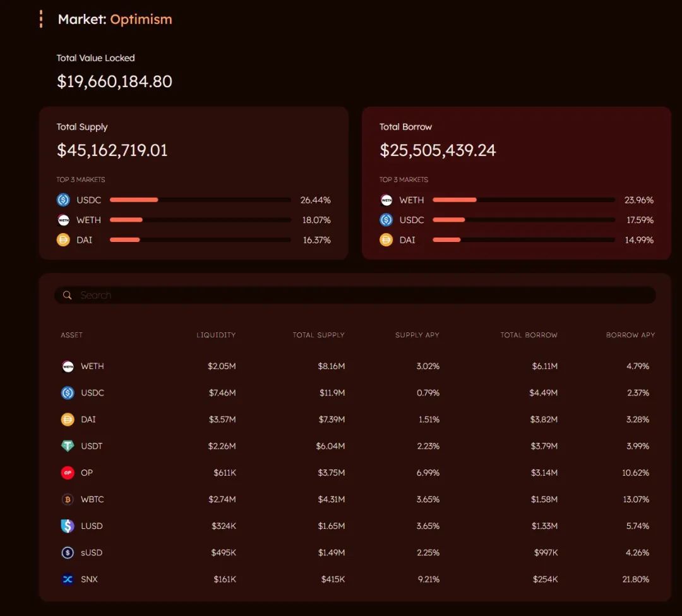Viewport: 682px width, 616px height.
Task: Click the WETH icon in Total Supply card
Action: pyautogui.click(x=63, y=220)
